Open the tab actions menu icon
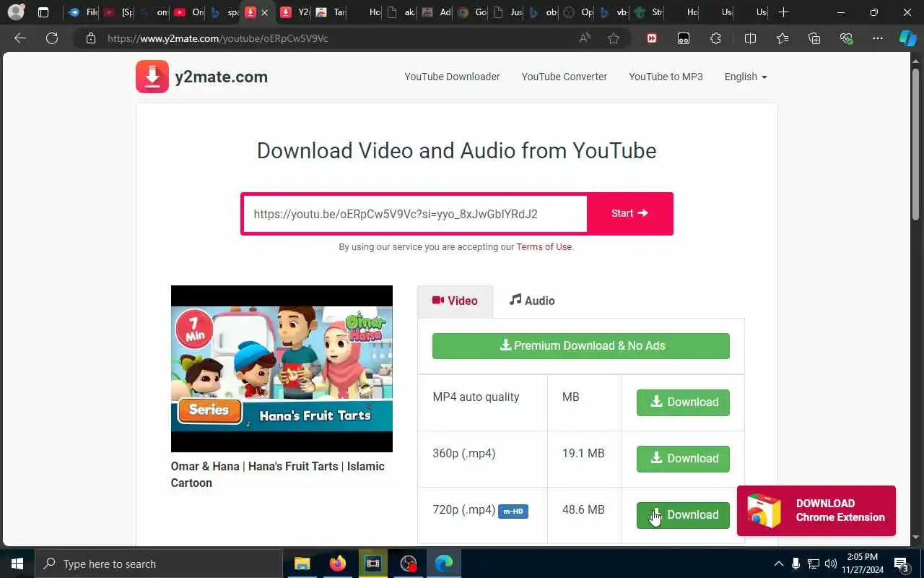Viewport: 924px width, 578px height. click(x=43, y=12)
